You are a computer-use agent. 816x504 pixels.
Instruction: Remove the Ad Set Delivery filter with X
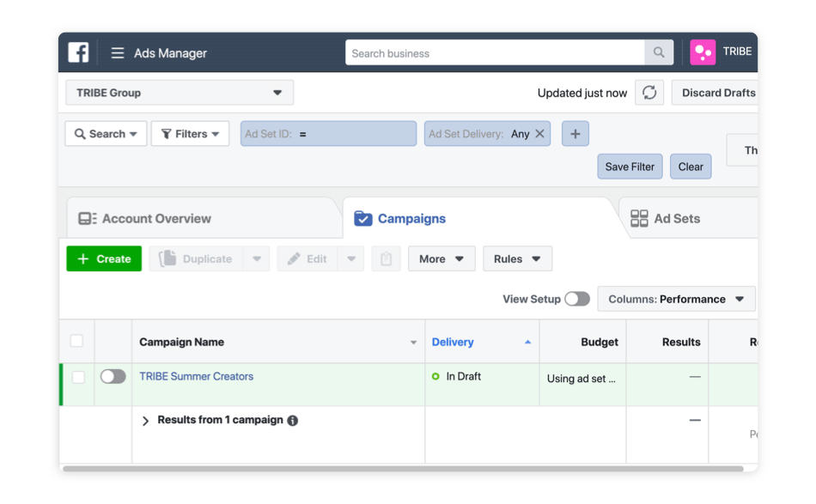(x=539, y=134)
